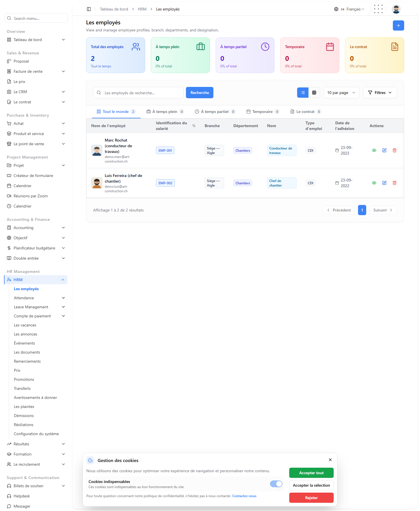This screenshot has height=511, width=420.
Task: Follow the Contactez-nous link
Action: pyautogui.click(x=244, y=496)
